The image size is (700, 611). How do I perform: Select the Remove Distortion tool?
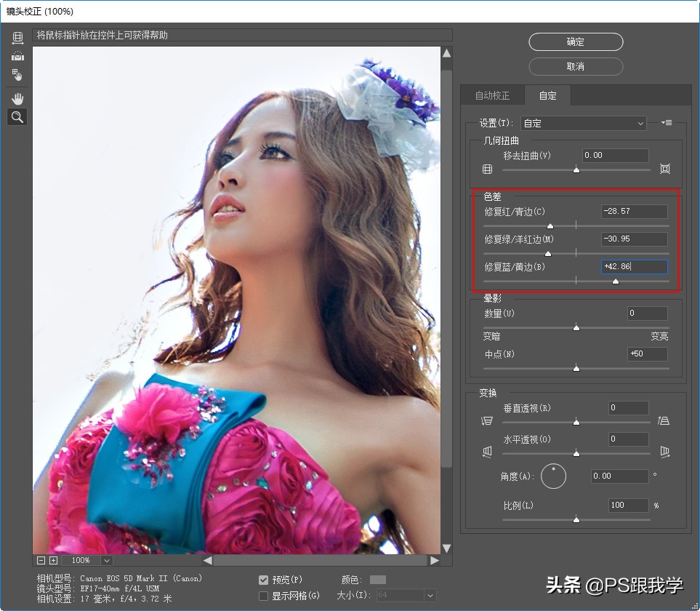pos(17,38)
